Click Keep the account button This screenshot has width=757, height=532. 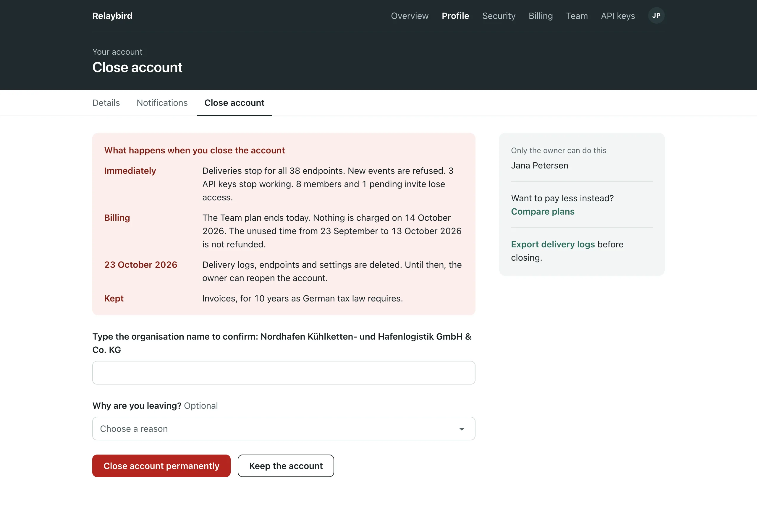pyautogui.click(x=286, y=466)
